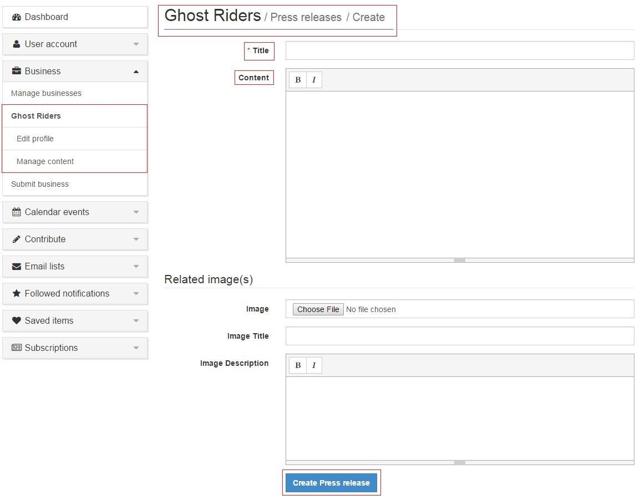Expand the Contribute section arrow
640x500 pixels.
[x=136, y=239]
